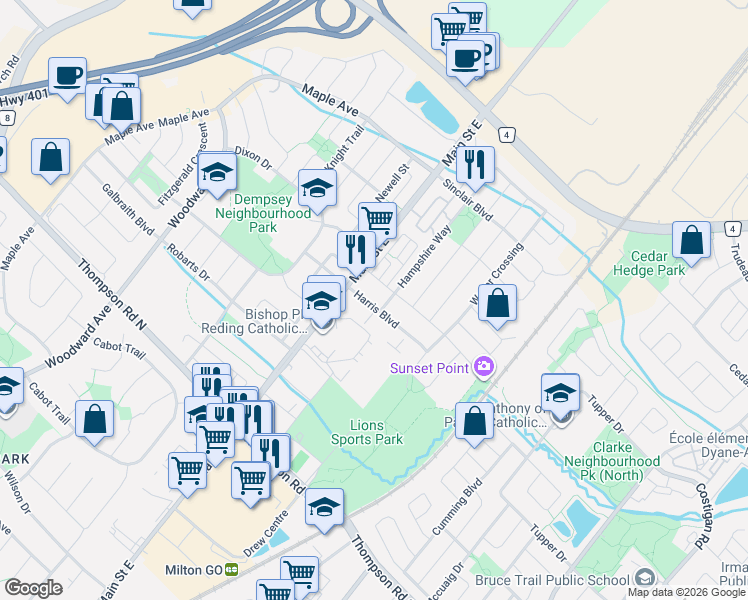
Task: Click the shopping bag marker near Walker Crossing
Action: coord(497,304)
